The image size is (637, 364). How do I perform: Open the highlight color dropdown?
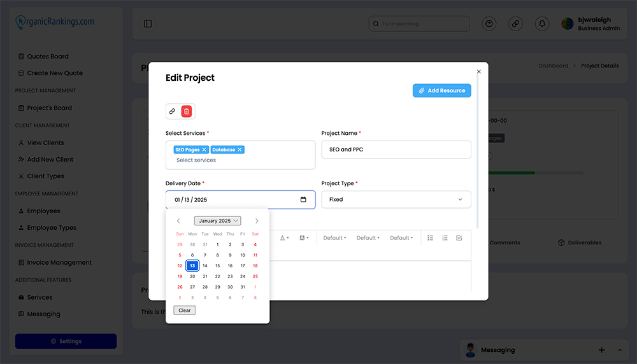click(304, 238)
